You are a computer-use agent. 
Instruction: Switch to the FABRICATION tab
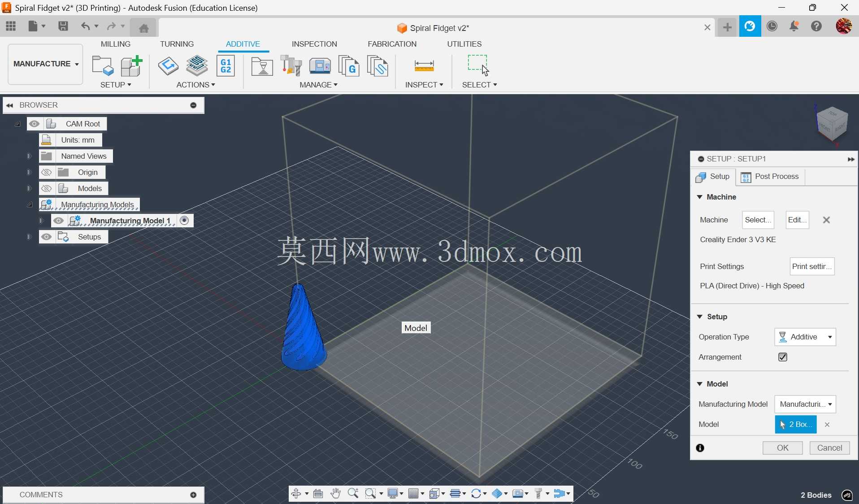pyautogui.click(x=392, y=44)
